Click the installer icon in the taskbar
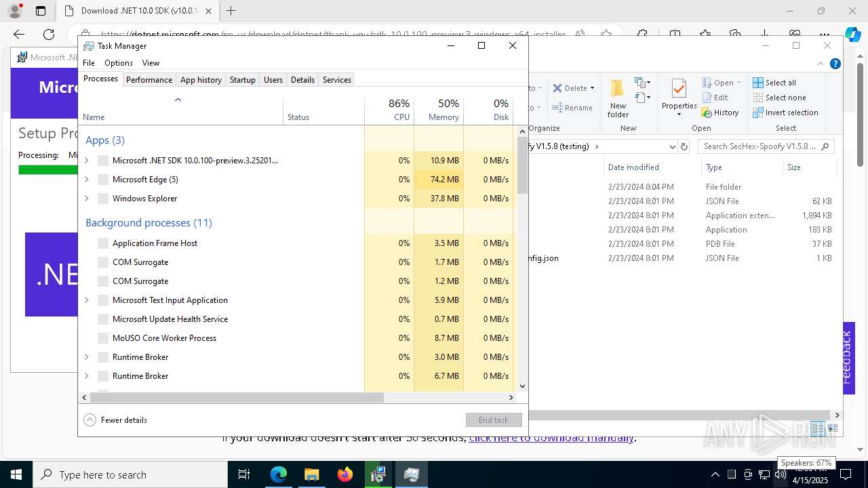The height and width of the screenshot is (488, 868). coord(378,474)
